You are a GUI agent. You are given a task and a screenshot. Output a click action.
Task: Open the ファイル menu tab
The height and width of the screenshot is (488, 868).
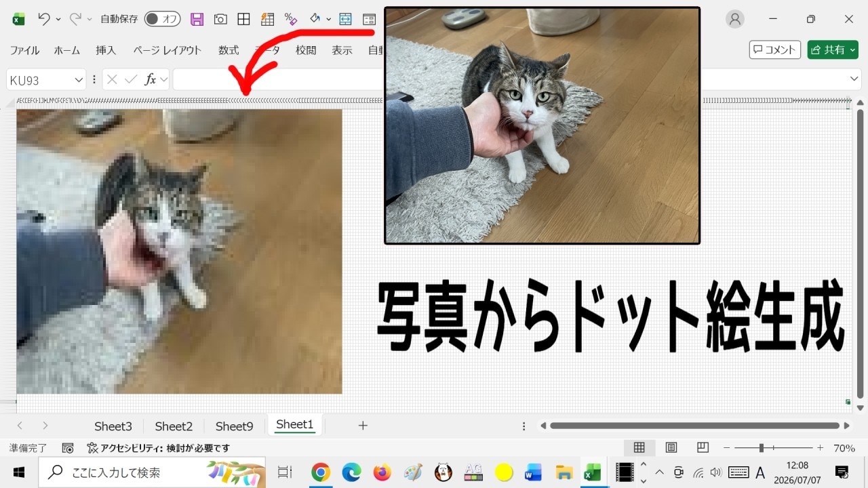click(x=24, y=50)
